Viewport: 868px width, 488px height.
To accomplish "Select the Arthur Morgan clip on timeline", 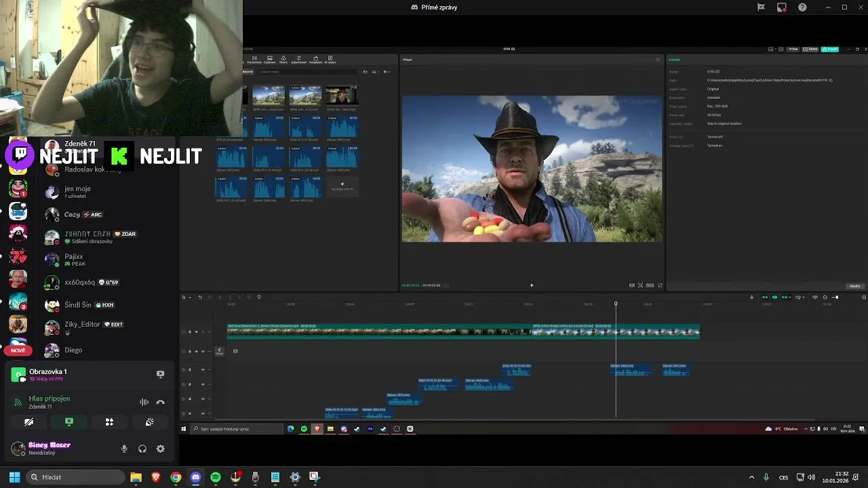I will pos(616,331).
